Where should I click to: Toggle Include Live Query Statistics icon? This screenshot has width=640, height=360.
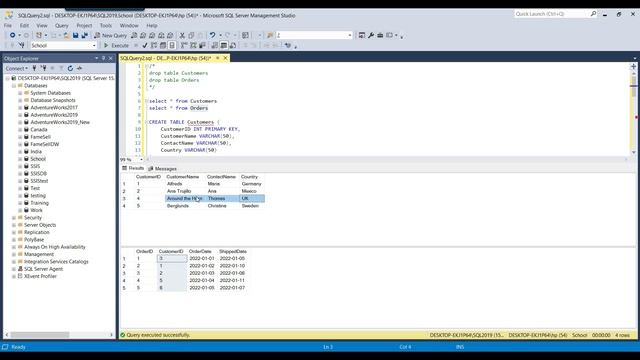(193, 45)
